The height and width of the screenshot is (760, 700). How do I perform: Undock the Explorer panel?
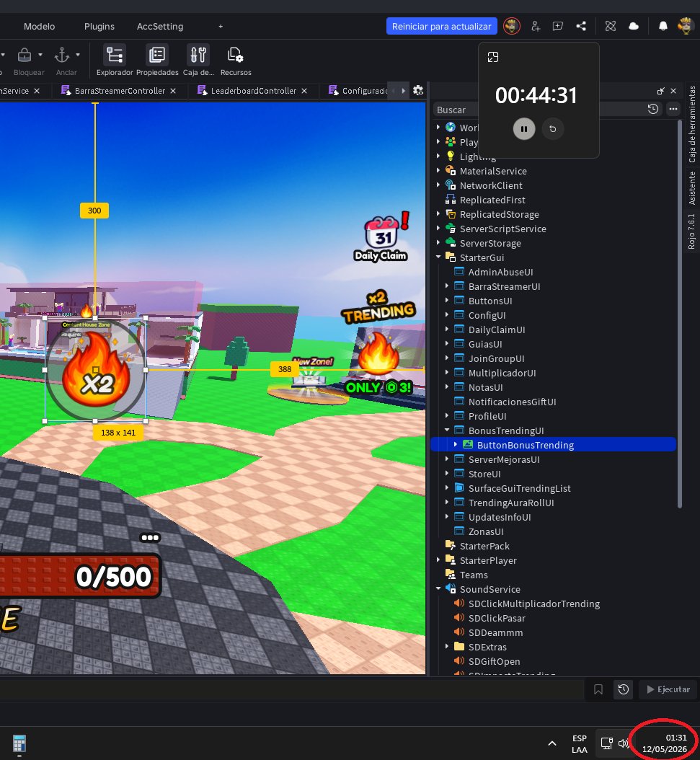pos(660,91)
